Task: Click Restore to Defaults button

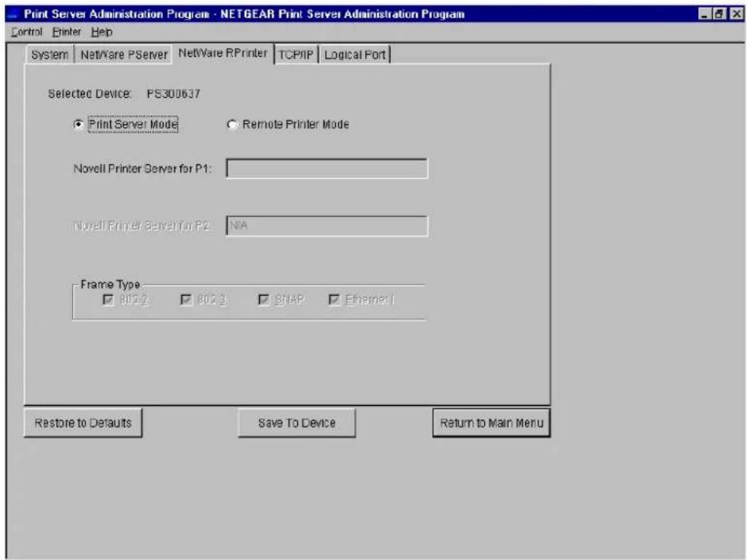Action: point(83,423)
